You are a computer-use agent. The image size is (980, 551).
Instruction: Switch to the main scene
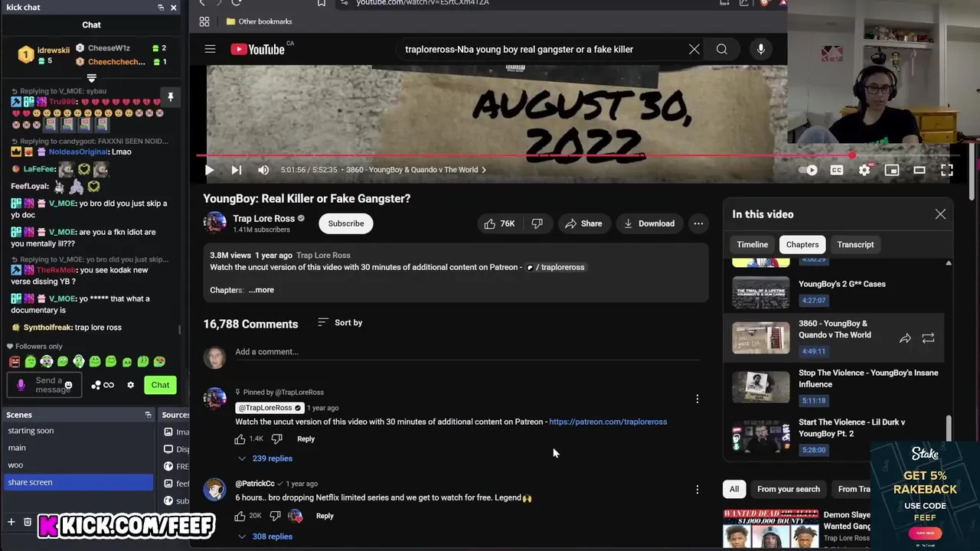click(x=77, y=448)
